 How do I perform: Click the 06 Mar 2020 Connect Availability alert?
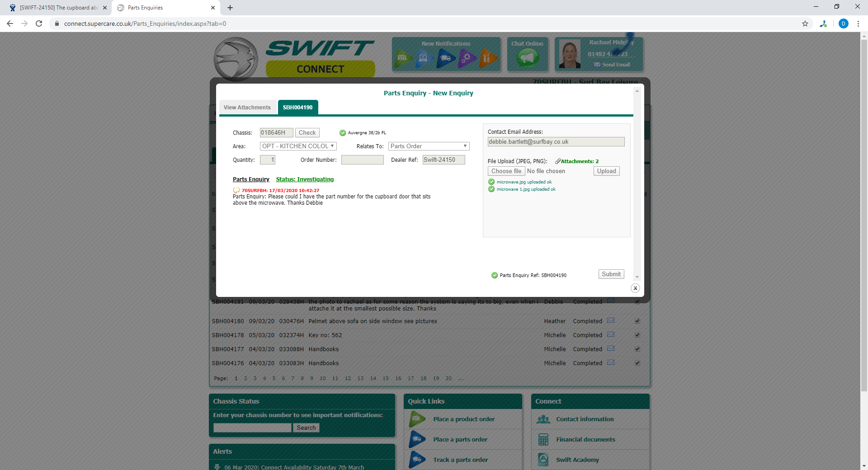pyautogui.click(x=294, y=467)
